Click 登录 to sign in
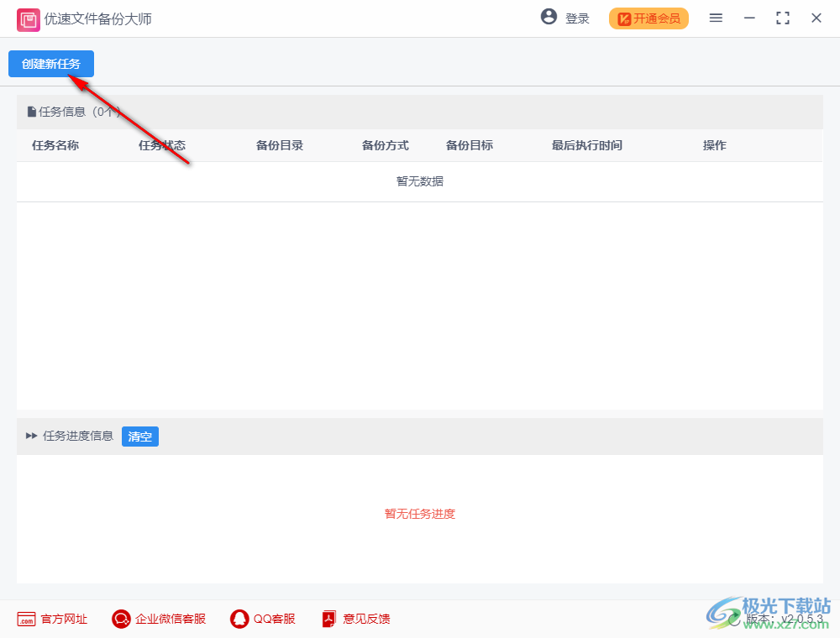Viewport: 840px width, 638px height. point(575,18)
